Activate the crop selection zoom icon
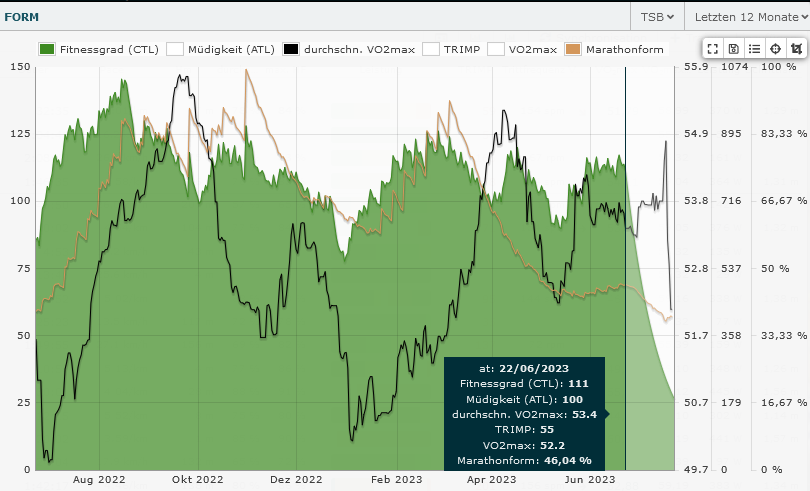Image resolution: width=810 pixels, height=491 pixels. tap(796, 48)
